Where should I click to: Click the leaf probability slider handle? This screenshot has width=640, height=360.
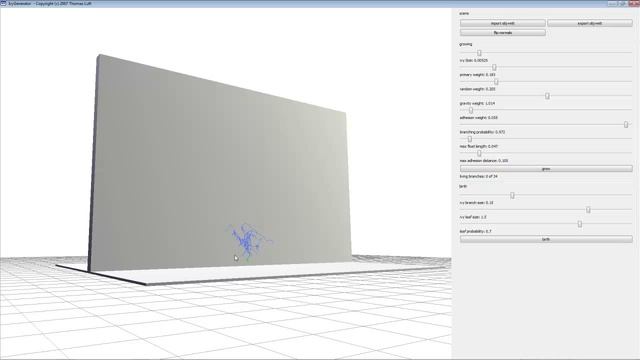pyautogui.click(x=580, y=224)
